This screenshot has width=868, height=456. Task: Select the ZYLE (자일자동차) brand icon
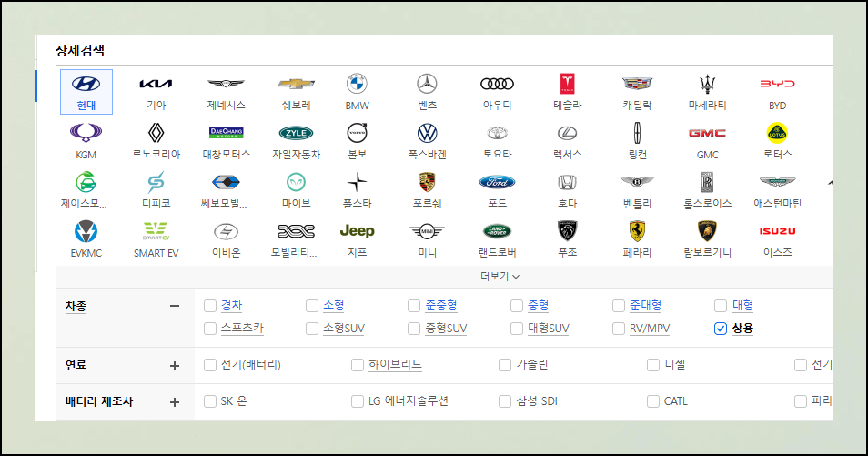(x=297, y=133)
